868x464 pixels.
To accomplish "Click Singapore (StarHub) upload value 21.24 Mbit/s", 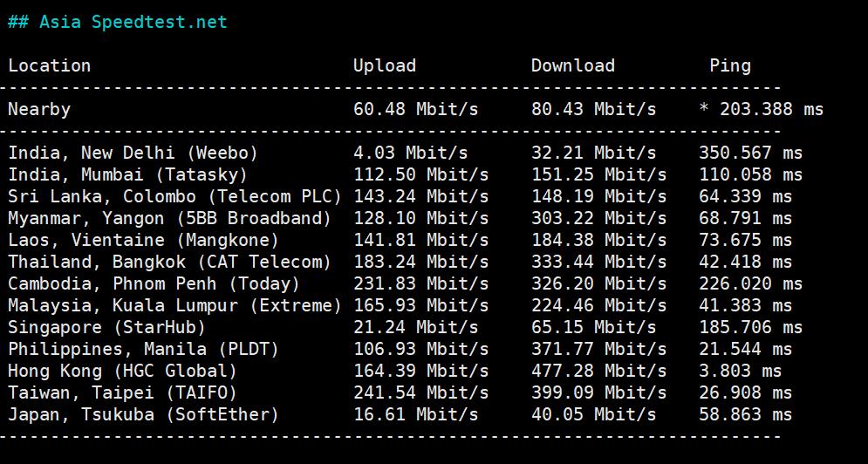I will (x=415, y=327).
